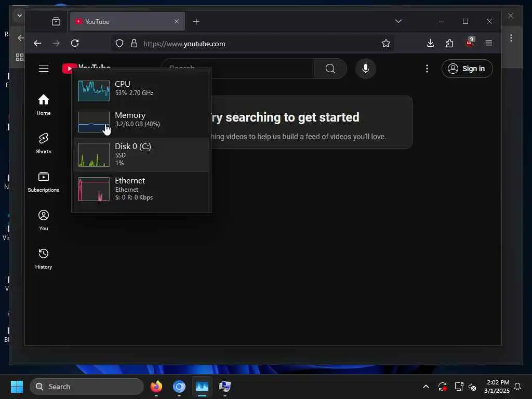Open recent browsing Firefox View icon
Image resolution: width=532 pixels, height=399 pixels.
[x=56, y=22]
